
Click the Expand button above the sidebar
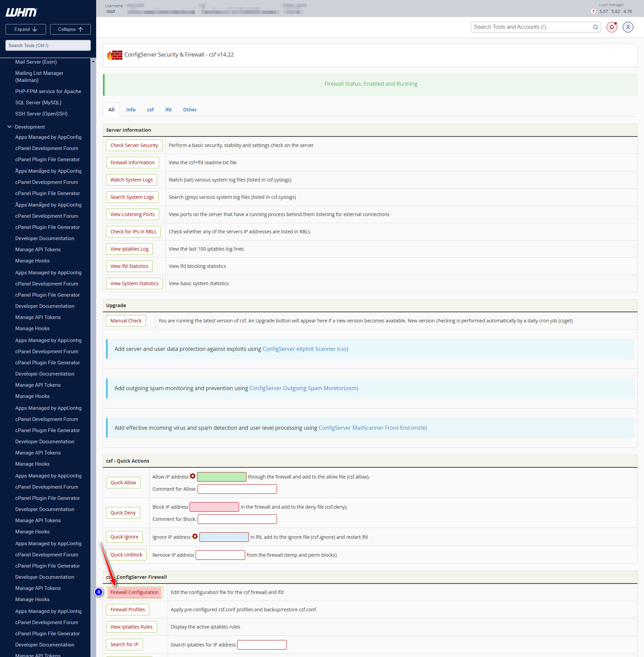(25, 29)
